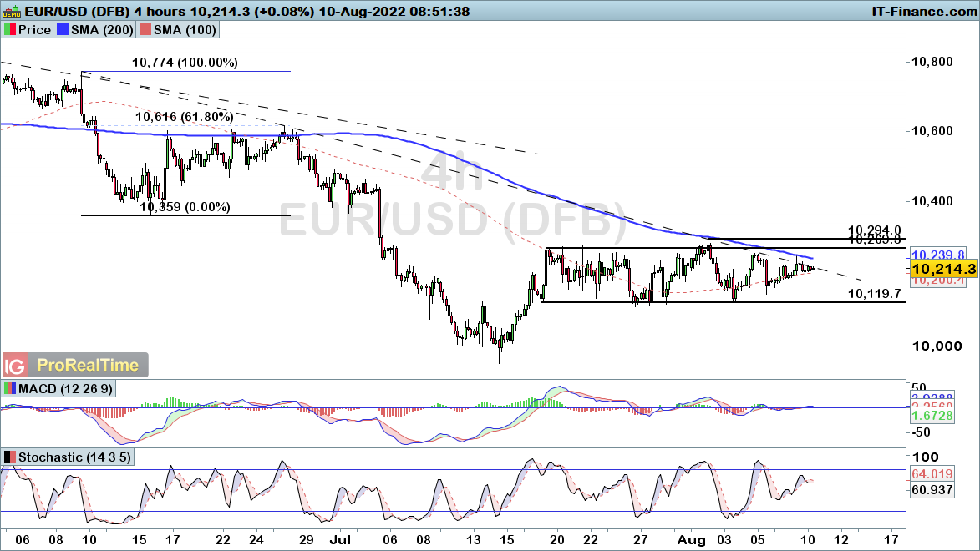Click the Stochastic value 60.937
This screenshot has height=551, width=980.
pos(932,490)
